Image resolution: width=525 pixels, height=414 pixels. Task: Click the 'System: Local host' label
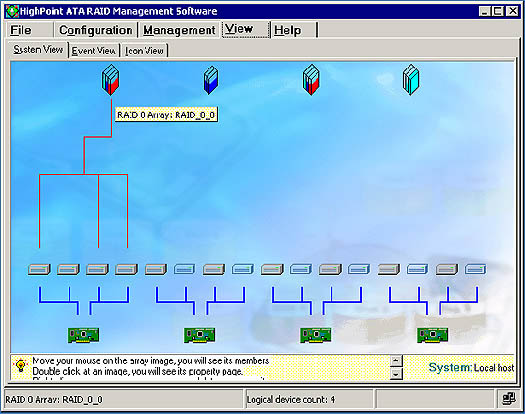click(471, 367)
